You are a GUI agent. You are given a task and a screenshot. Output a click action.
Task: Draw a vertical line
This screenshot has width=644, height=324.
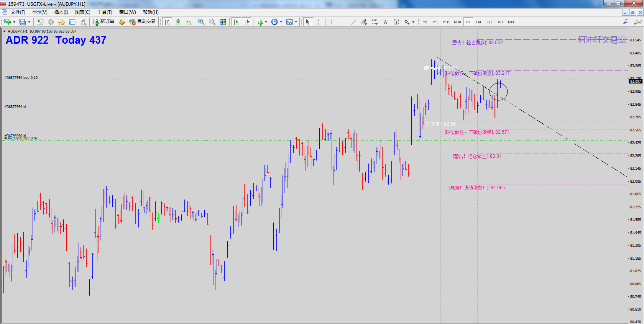tap(332, 22)
